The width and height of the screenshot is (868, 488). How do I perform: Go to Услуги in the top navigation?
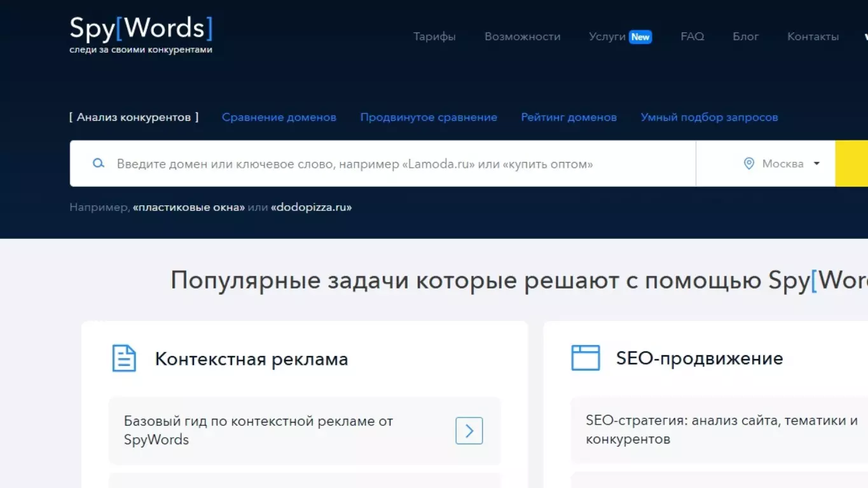point(607,37)
